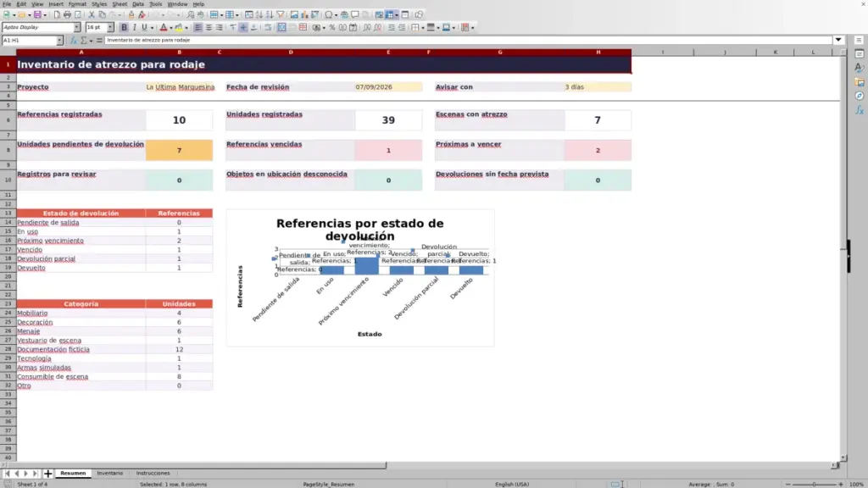Click the Clear Direct Formatting icon
Viewport: 868px width, 488px height.
click(142, 14)
